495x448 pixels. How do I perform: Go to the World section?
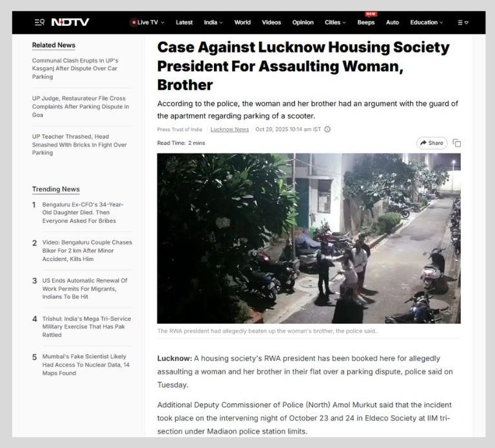coord(242,23)
